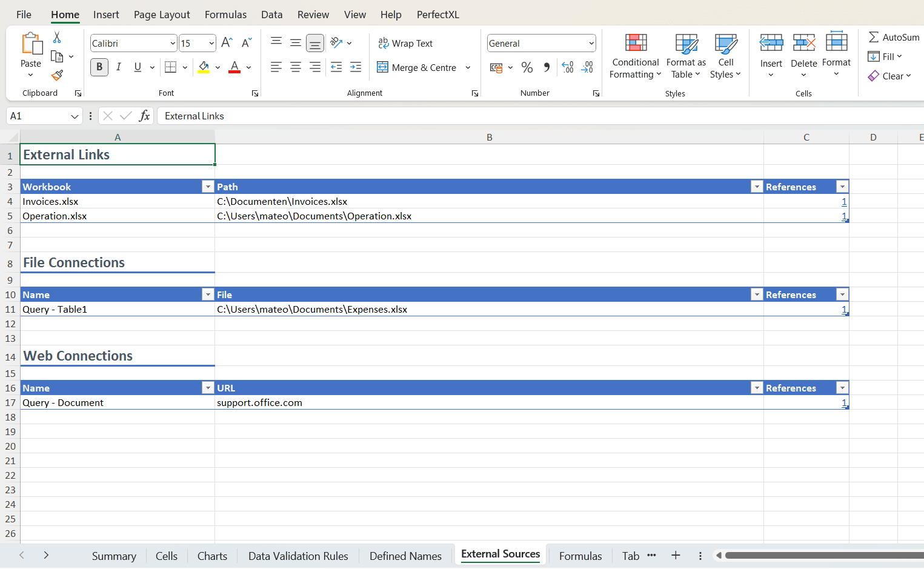Apply italic formatting from the Font group

[119, 67]
